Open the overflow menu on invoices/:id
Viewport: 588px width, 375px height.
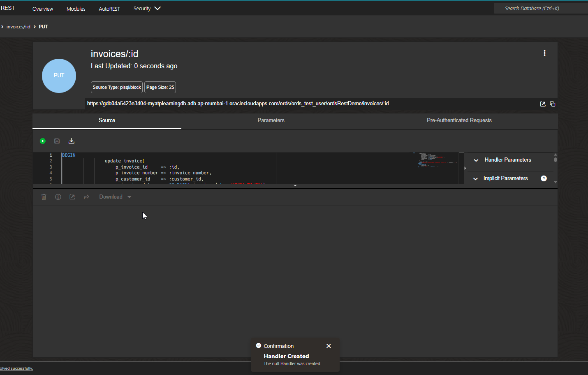(x=544, y=53)
